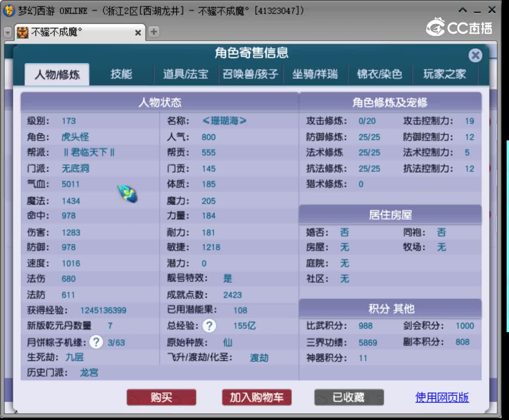Click the guild name ‖君临天下‖
This screenshot has width=509, height=420.
click(x=89, y=152)
